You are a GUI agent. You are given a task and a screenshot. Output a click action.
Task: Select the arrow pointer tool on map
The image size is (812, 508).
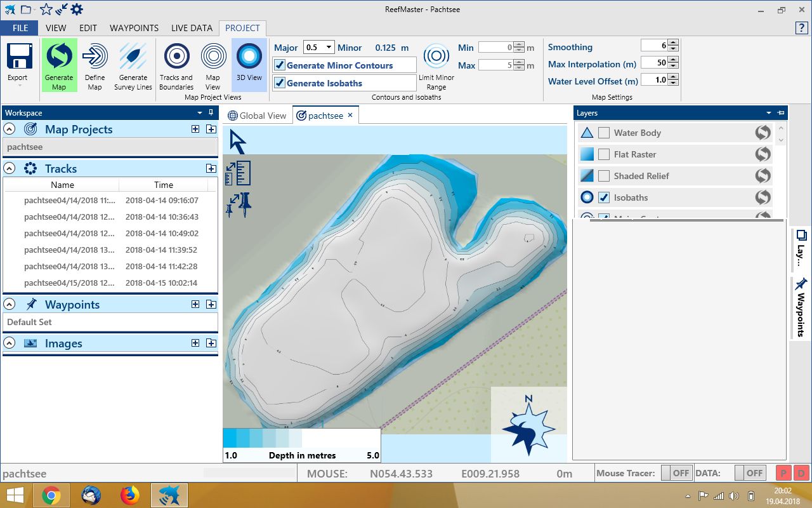pos(237,142)
